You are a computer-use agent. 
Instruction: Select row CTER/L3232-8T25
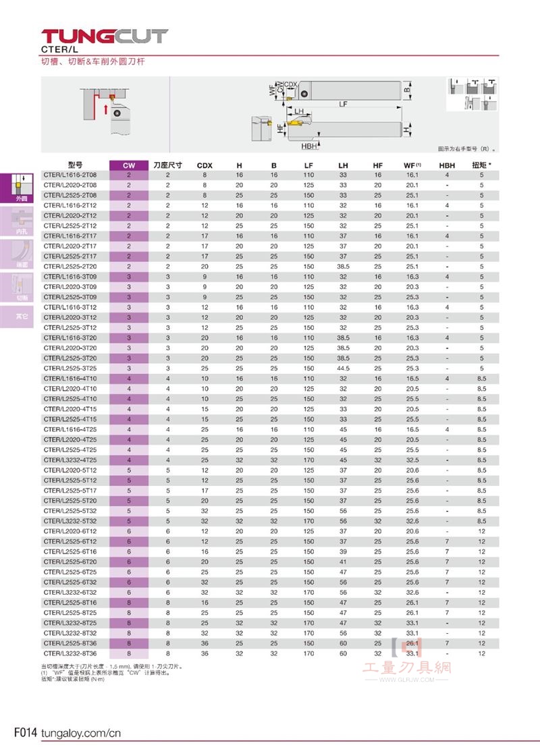pos(270,623)
